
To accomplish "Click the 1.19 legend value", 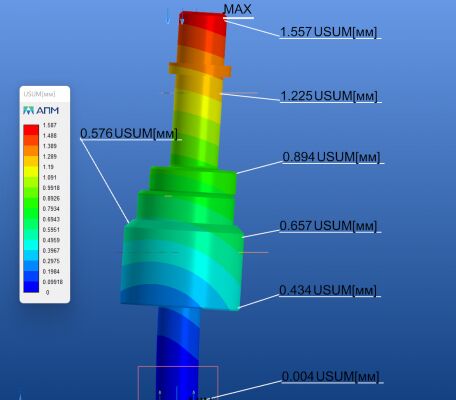I will tap(48, 167).
